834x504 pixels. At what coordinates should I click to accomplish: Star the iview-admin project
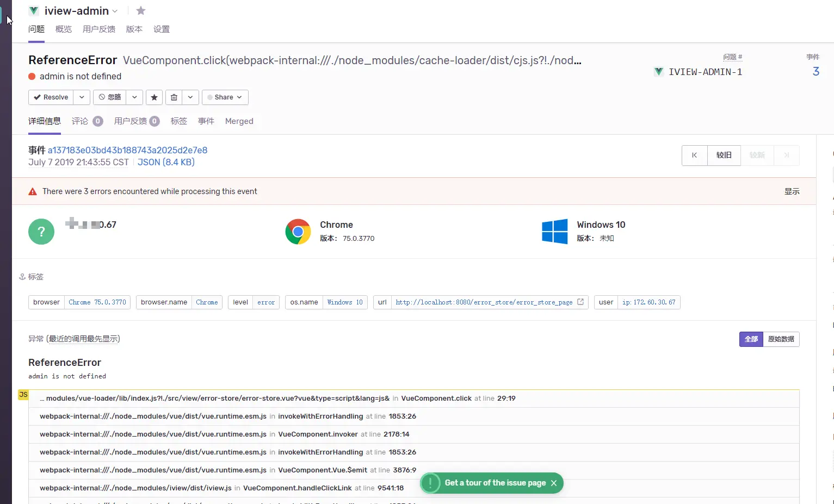pyautogui.click(x=141, y=10)
